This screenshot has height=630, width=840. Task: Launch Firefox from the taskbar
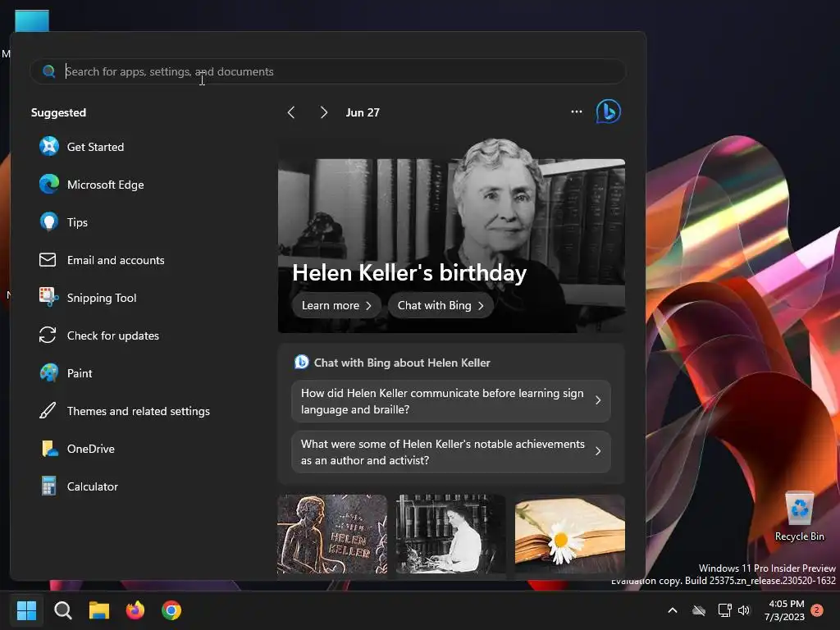(135, 609)
